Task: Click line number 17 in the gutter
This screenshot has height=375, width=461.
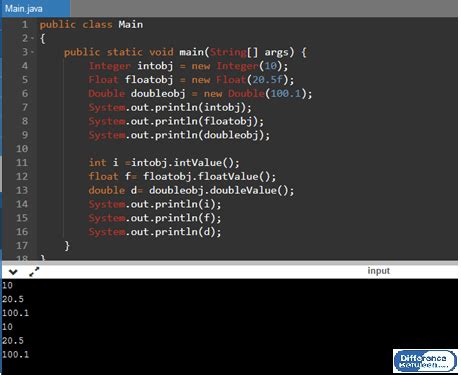Action: [22, 246]
